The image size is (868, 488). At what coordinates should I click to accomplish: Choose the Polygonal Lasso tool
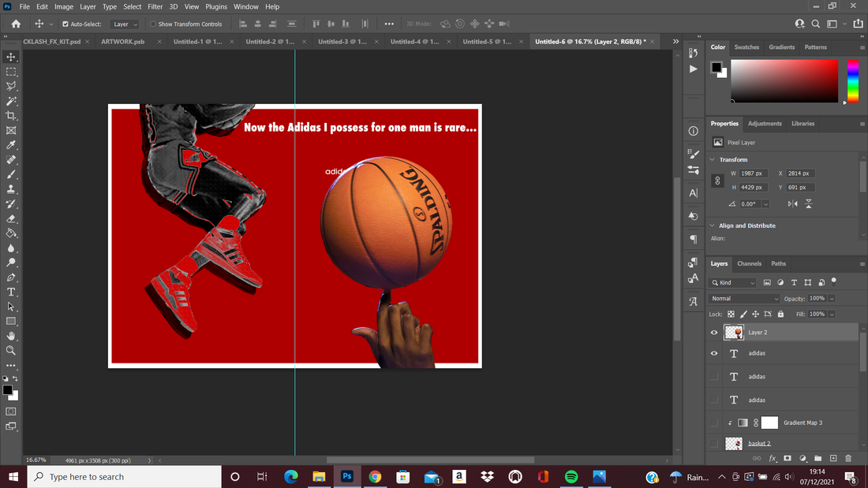[11, 86]
